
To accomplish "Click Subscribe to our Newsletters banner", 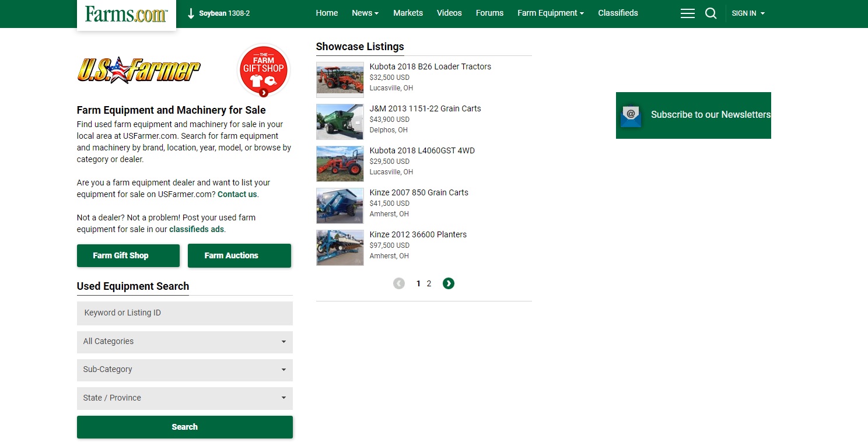I will coord(694,115).
